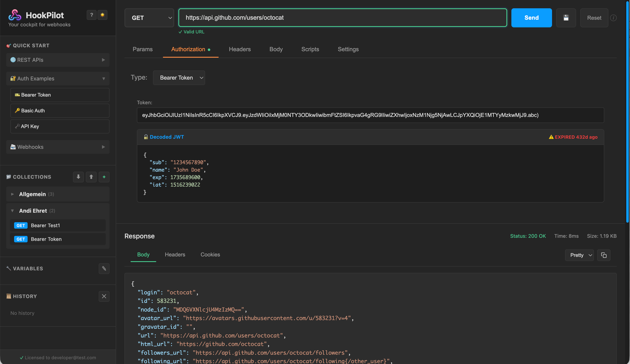The width and height of the screenshot is (630, 364).
Task: Switch to the Headers request tab
Action: click(x=240, y=49)
